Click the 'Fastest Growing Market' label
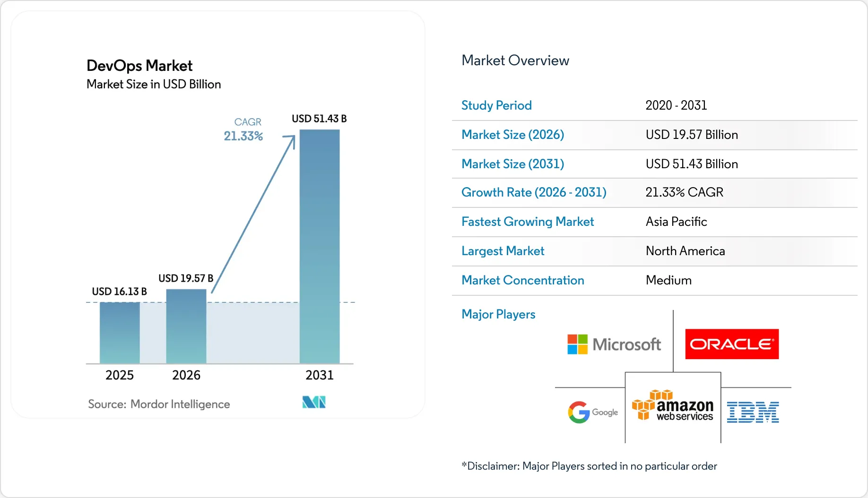This screenshot has height=498, width=868. click(528, 222)
